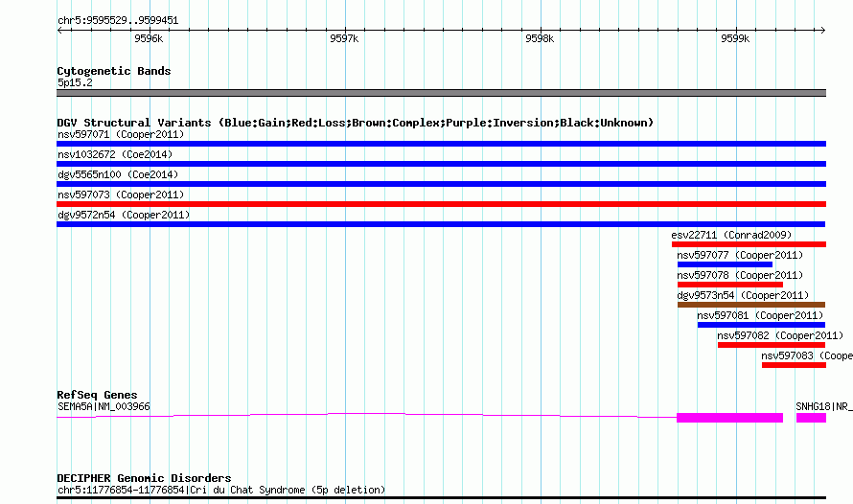The height and width of the screenshot is (504, 853).
Task: Click the 9598k ruler tick label
Action: 540,38
